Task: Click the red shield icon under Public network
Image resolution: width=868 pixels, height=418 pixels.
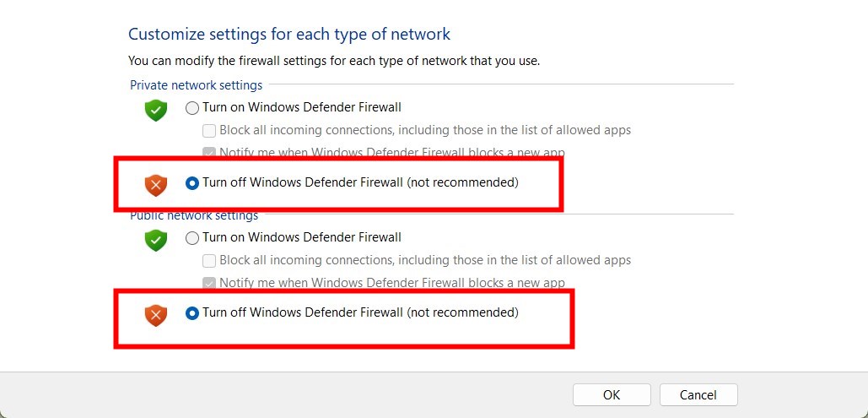Action: click(155, 314)
